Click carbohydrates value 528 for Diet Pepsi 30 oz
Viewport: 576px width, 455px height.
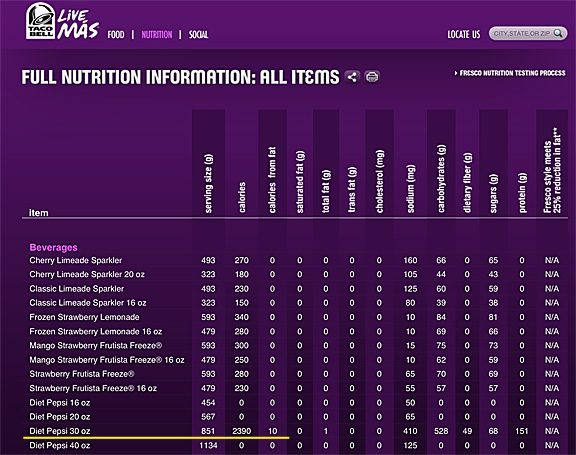(441, 431)
